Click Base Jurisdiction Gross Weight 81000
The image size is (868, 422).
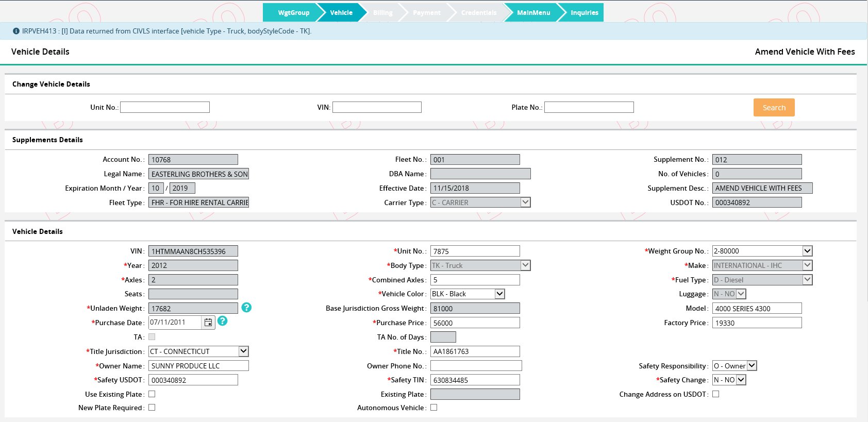(475, 308)
